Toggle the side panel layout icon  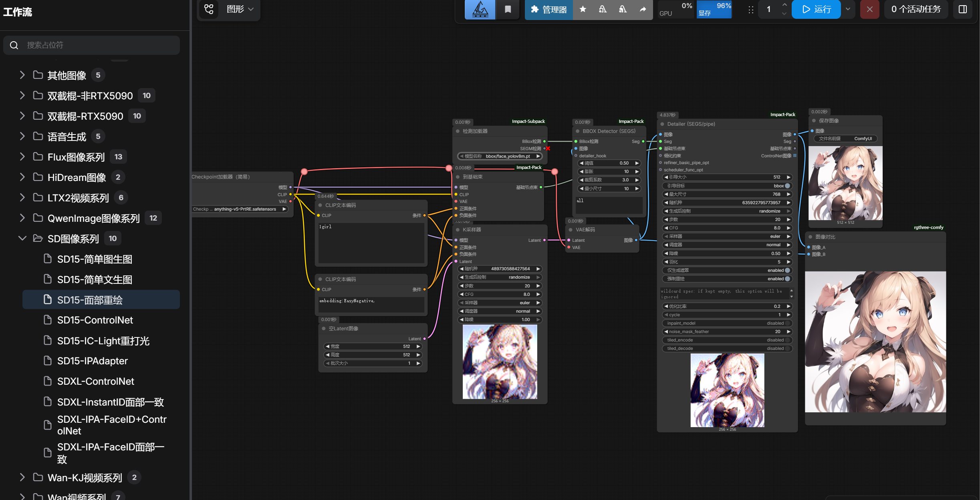963,9
